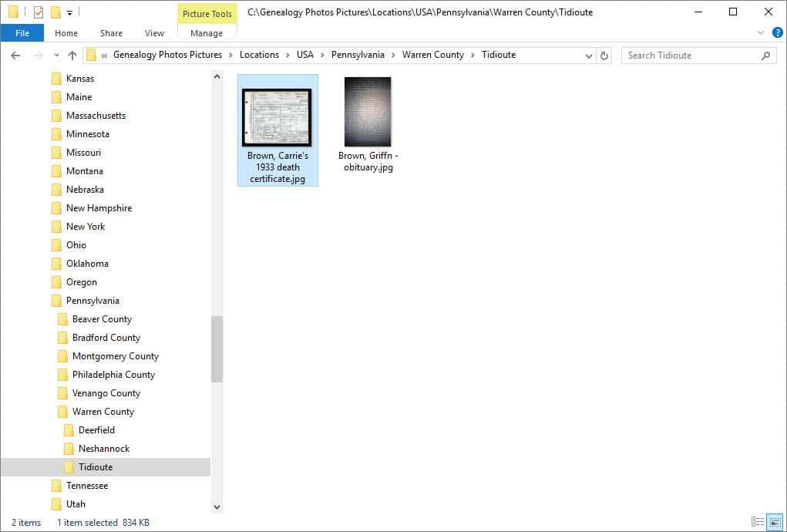787x532 pixels.
Task: Click Genealogy Photos Pictures in breadcrumb
Action: click(x=167, y=55)
